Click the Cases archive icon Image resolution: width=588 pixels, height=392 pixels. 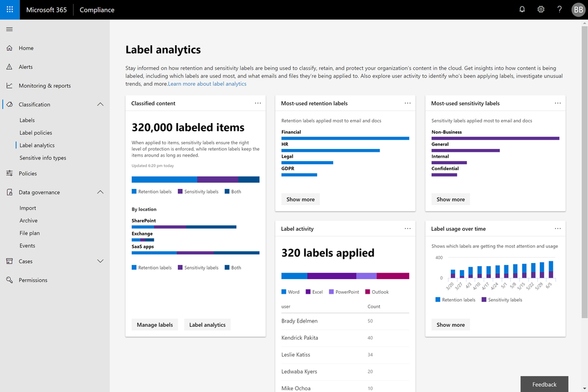(9, 261)
